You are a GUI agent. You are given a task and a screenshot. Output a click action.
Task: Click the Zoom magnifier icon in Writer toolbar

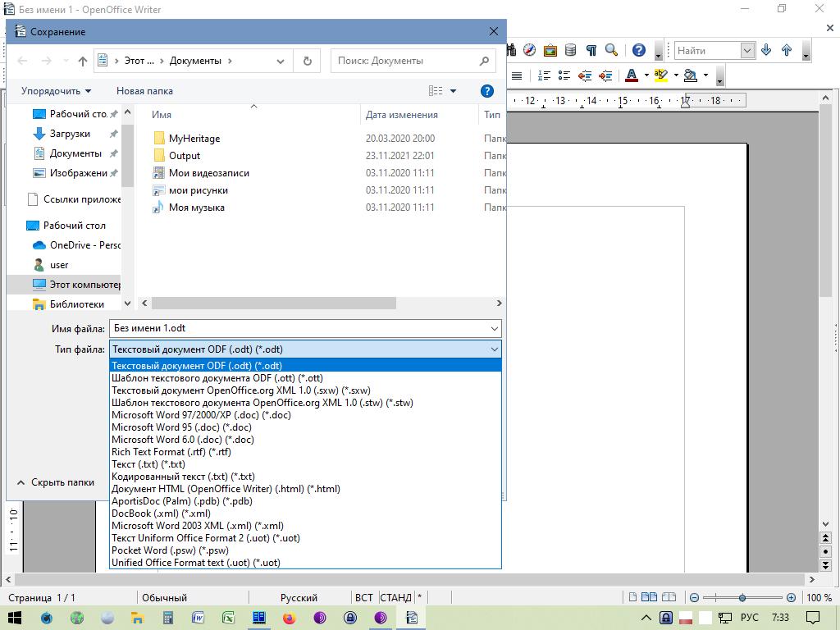click(x=611, y=50)
